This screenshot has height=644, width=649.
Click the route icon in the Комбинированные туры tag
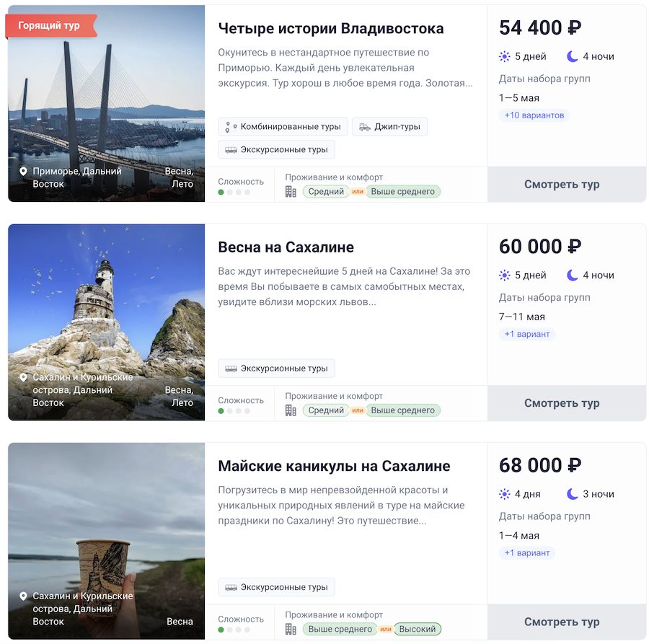(231, 127)
